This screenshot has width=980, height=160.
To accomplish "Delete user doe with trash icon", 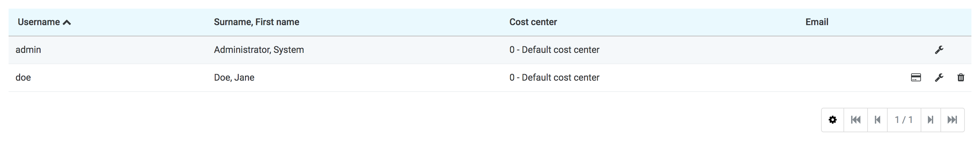I will pos(961,78).
